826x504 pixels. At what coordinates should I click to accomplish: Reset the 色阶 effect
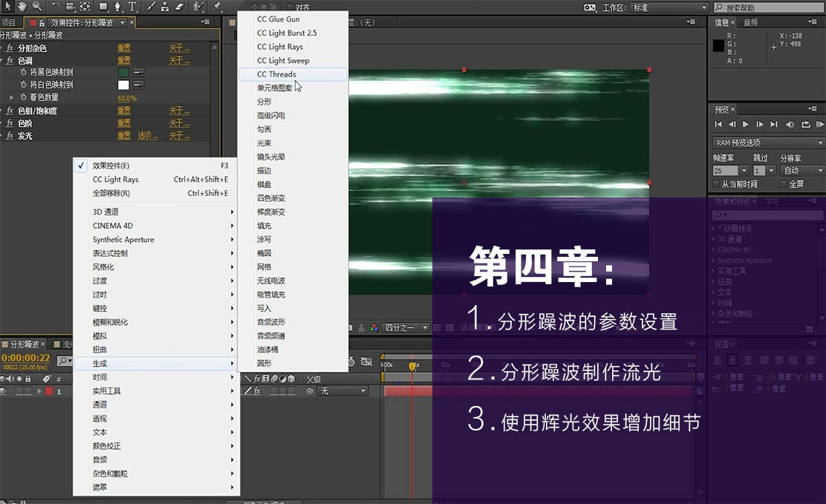click(124, 123)
